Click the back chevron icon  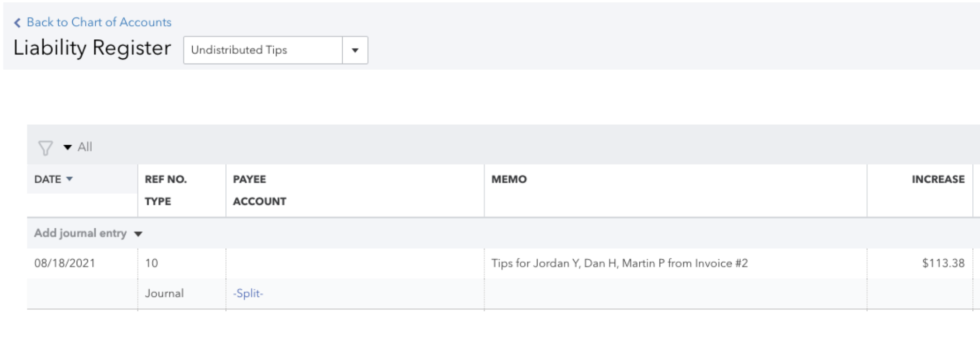pos(17,23)
